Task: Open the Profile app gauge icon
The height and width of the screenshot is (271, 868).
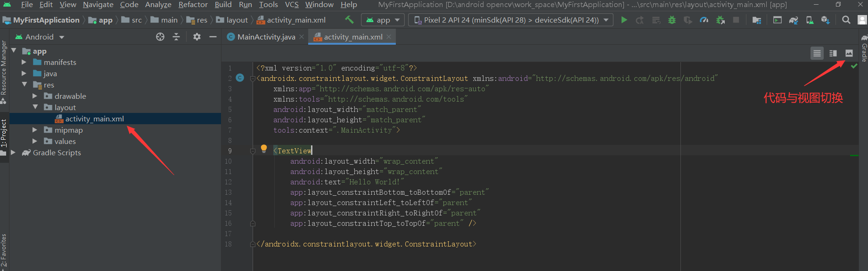Action: click(704, 20)
